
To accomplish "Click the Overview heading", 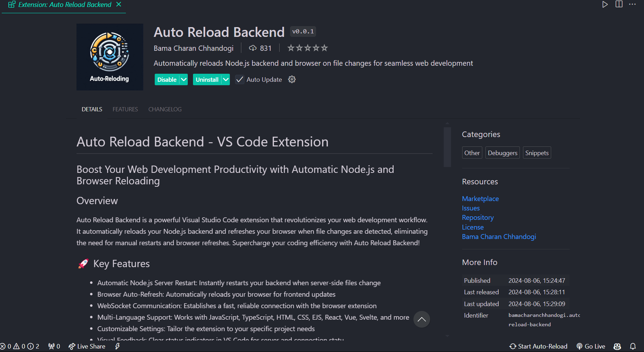I will (x=97, y=201).
